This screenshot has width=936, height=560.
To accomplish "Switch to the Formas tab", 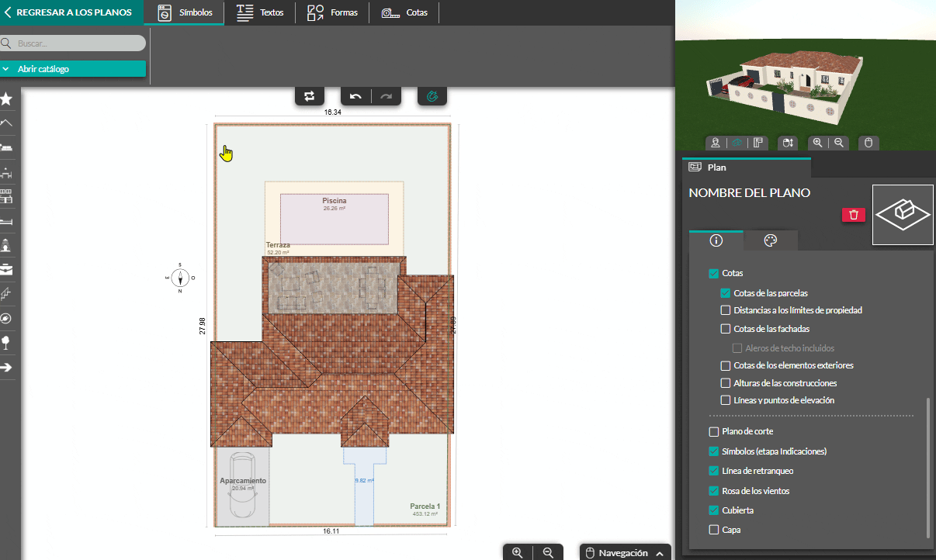I will click(332, 12).
